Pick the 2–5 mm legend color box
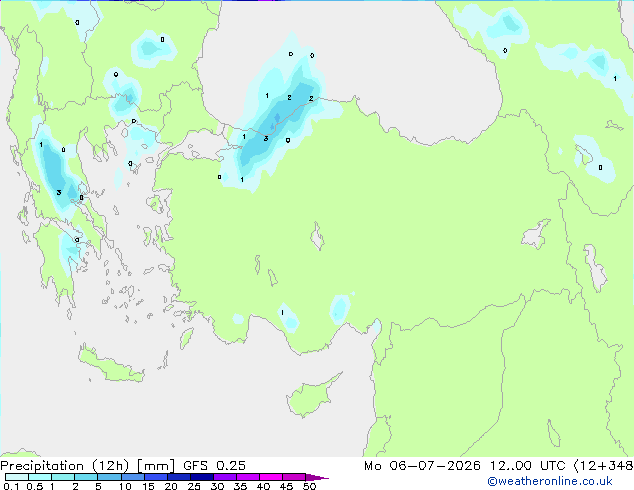 86,477
